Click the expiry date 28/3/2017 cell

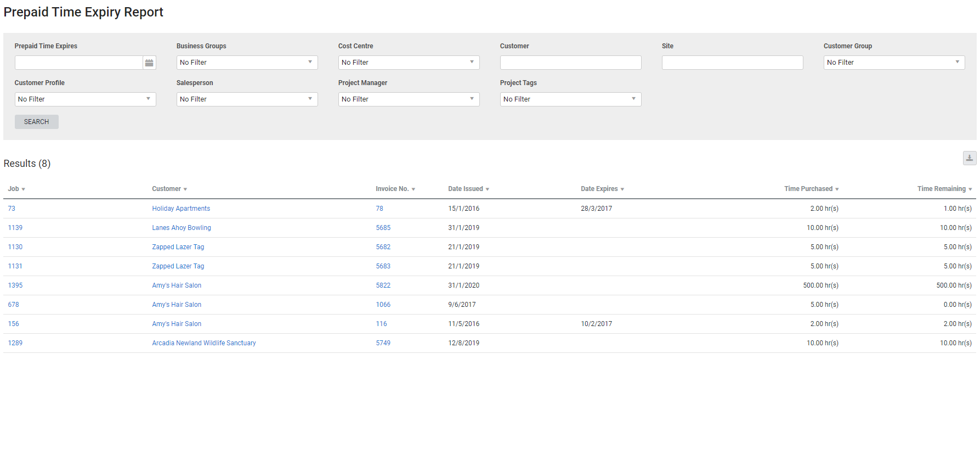point(597,209)
